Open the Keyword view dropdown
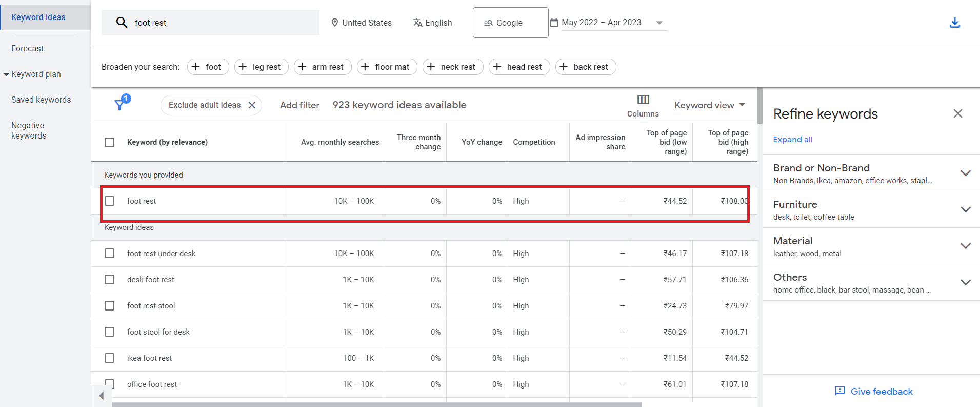 coord(710,105)
